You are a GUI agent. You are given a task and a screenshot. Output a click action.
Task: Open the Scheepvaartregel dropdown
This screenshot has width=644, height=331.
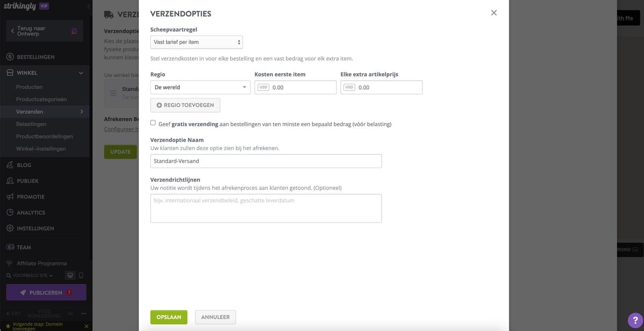pos(196,42)
